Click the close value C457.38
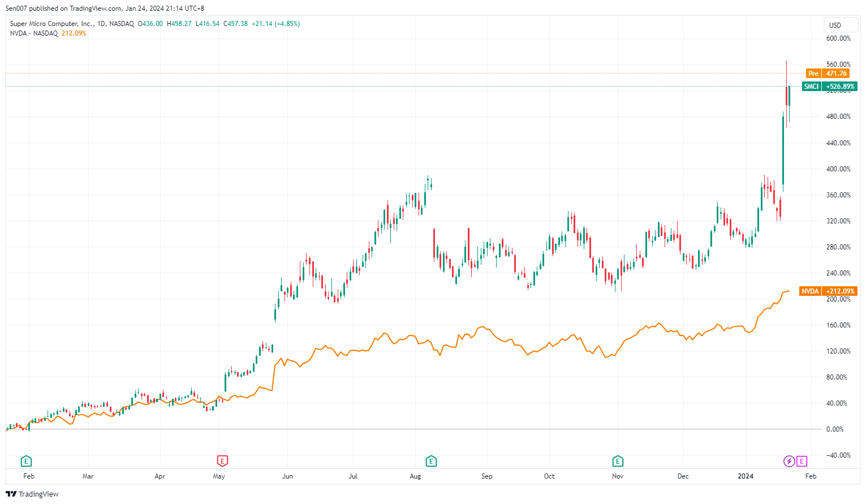 coord(236,24)
